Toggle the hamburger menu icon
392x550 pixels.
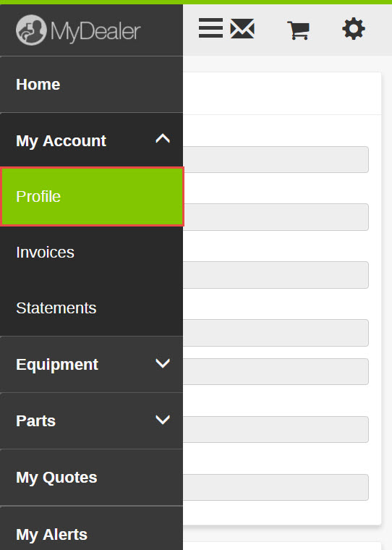210,28
